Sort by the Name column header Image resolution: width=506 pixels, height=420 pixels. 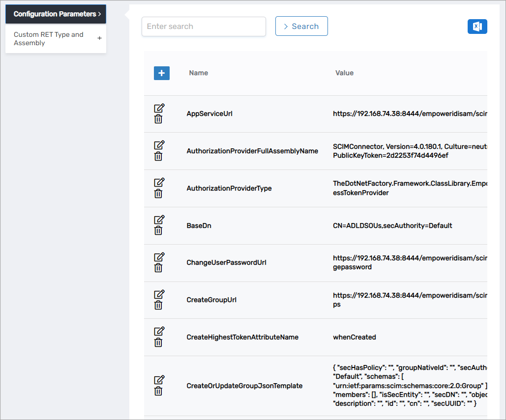point(198,73)
